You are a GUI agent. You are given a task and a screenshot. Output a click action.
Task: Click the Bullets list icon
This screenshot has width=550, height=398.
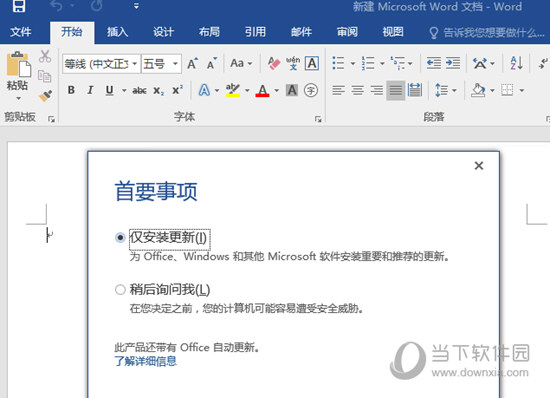point(338,63)
